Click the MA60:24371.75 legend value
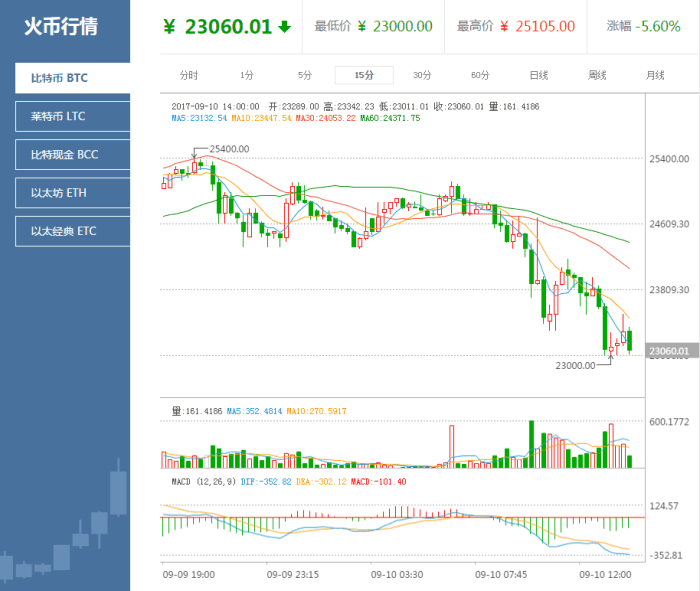This screenshot has width=700, height=591. pos(390,118)
